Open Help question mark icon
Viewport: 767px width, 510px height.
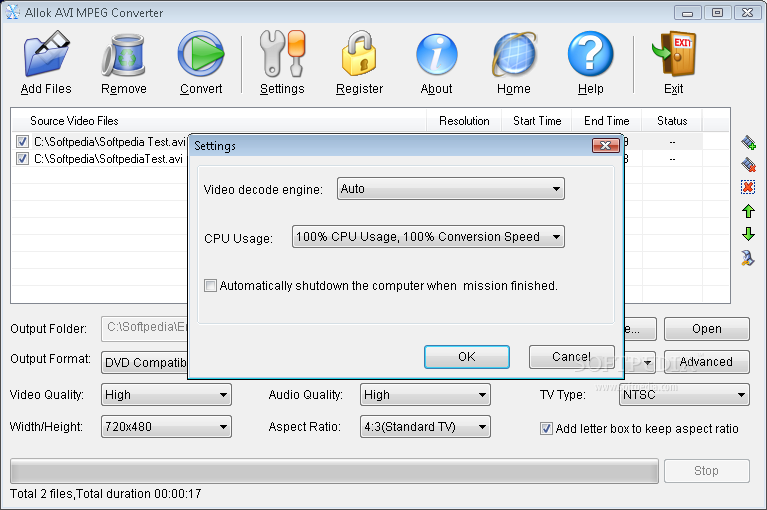pos(590,54)
